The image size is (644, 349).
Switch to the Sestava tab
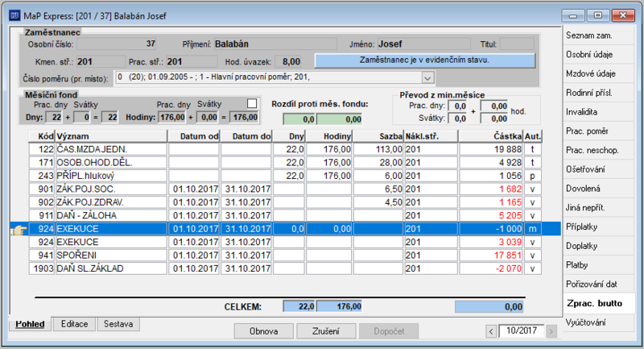pos(118,324)
